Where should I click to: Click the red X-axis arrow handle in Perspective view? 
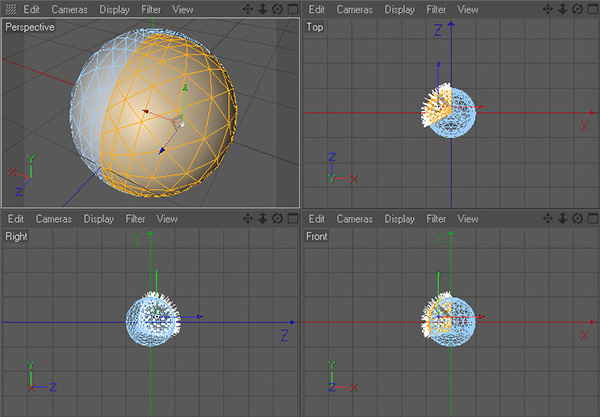(145, 111)
